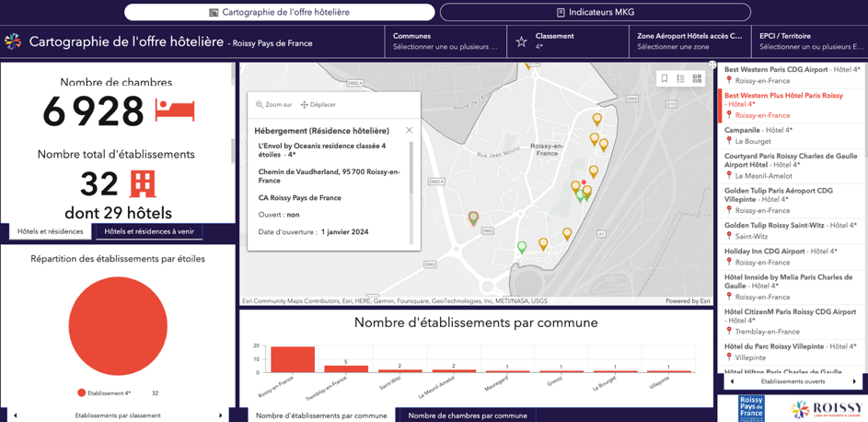Screen dimensions: 868x422
Task: Click the Date d'ouverture 1 janvier 2024
Action: tap(314, 232)
